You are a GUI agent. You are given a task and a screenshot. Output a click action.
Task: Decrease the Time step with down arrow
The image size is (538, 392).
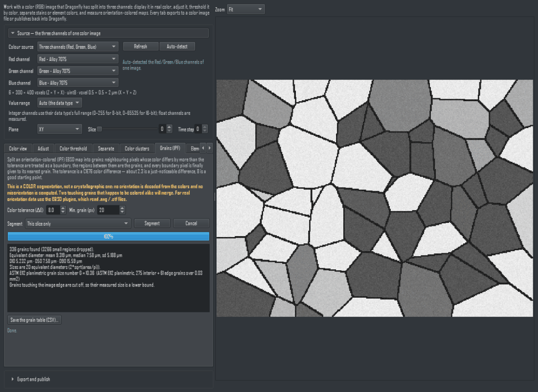(x=205, y=131)
